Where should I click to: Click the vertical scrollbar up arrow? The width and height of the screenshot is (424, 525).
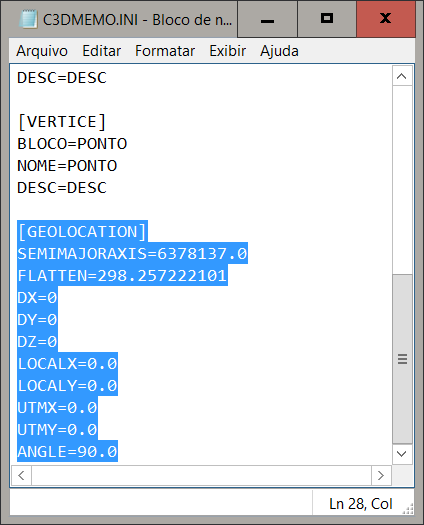[402, 76]
